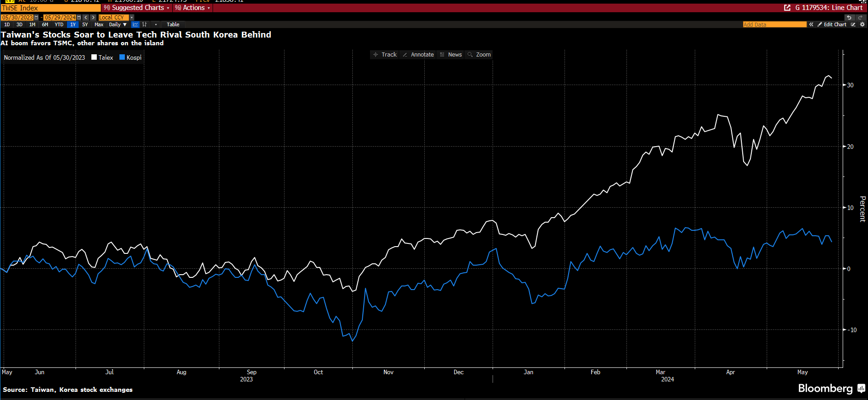868x400 pixels.
Task: Click TWSE Index security field
Action: (x=51, y=8)
